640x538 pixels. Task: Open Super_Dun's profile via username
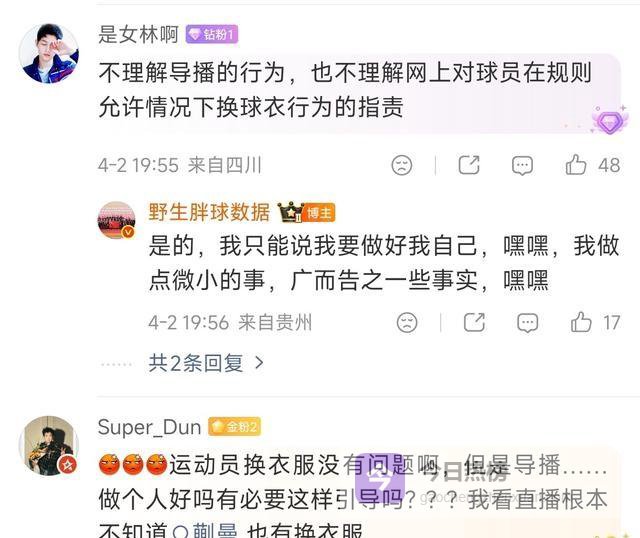pyautogui.click(x=149, y=427)
